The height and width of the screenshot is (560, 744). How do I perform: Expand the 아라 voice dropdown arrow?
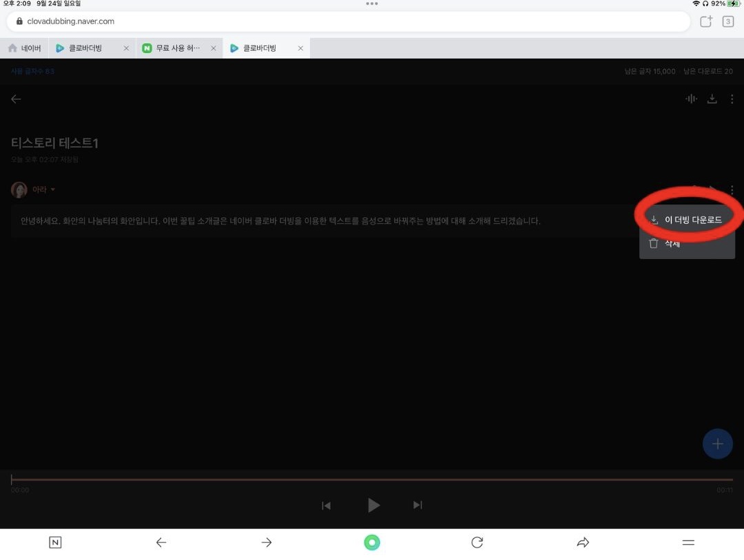pos(52,189)
